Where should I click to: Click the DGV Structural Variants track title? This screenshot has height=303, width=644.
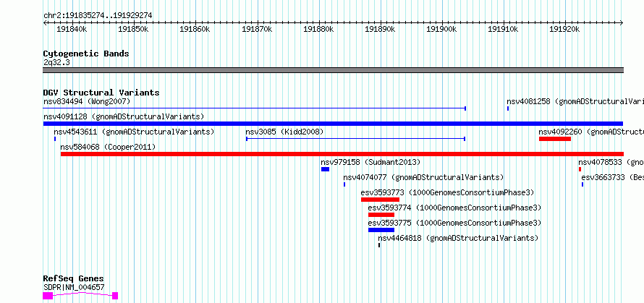101,93
